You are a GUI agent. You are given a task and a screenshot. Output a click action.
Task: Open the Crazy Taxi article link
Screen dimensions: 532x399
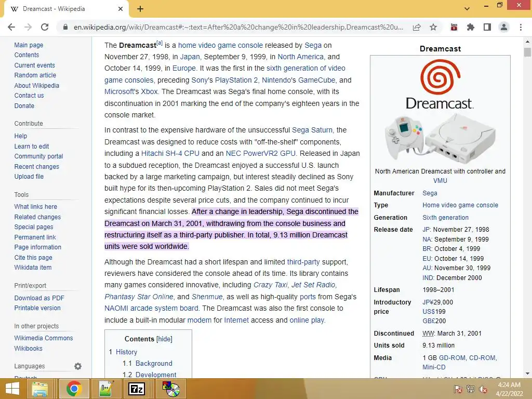(x=270, y=285)
